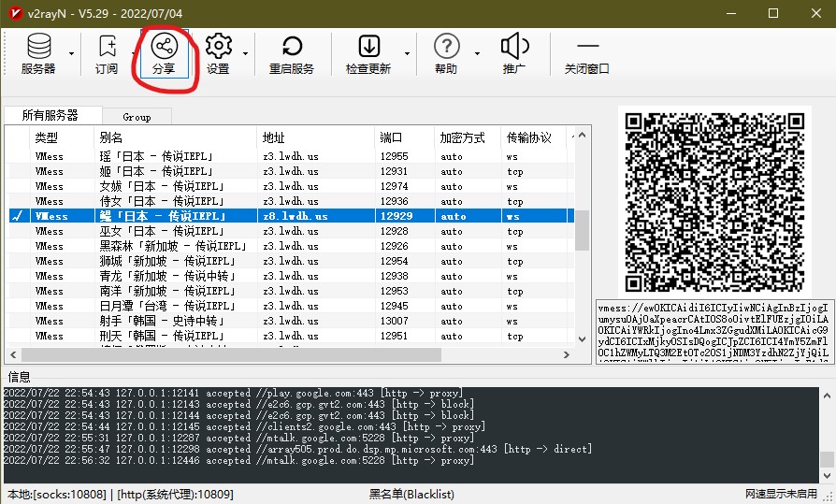Open the 服务器 servers toolbar icon
Screen dimensions: 836x504
38,53
